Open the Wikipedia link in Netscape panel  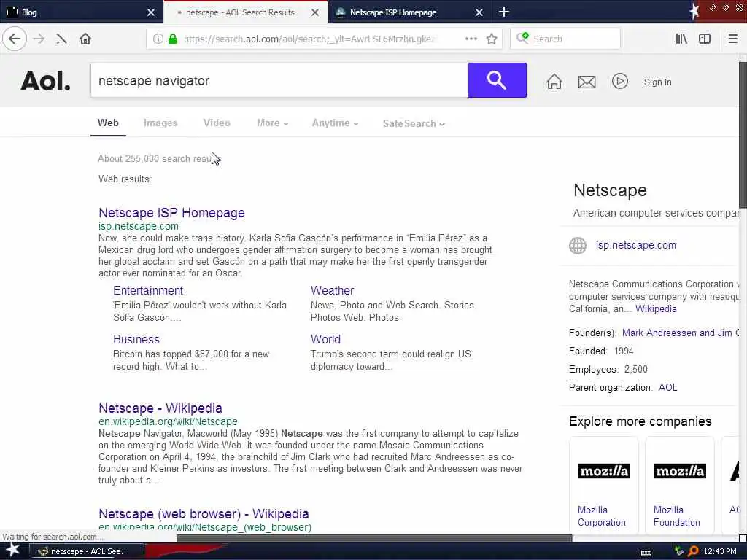[656, 309]
